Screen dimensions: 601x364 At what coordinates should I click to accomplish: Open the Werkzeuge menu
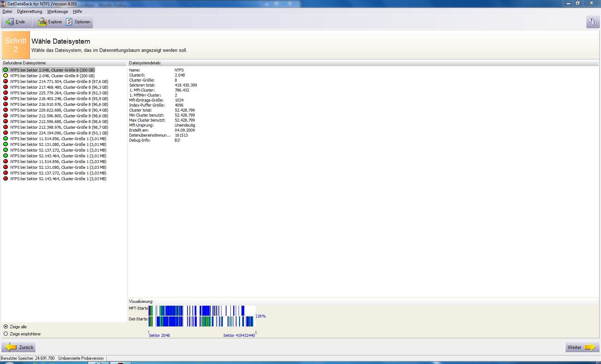(58, 11)
